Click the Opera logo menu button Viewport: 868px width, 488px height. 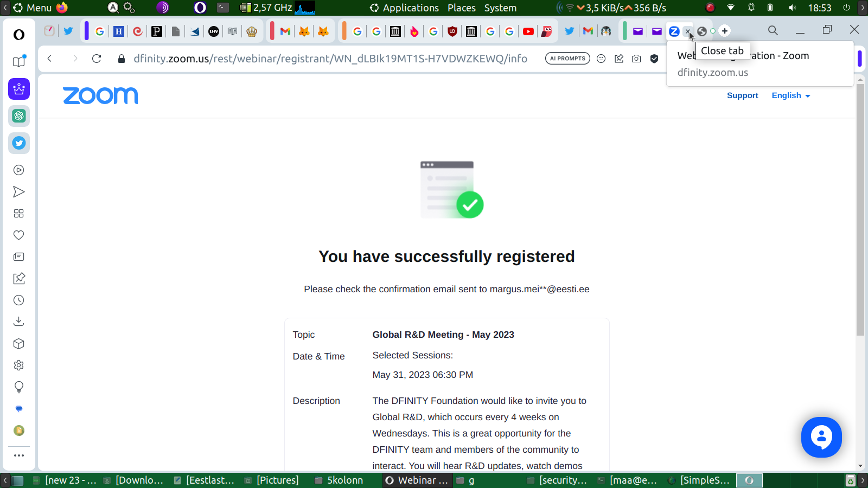point(19,35)
